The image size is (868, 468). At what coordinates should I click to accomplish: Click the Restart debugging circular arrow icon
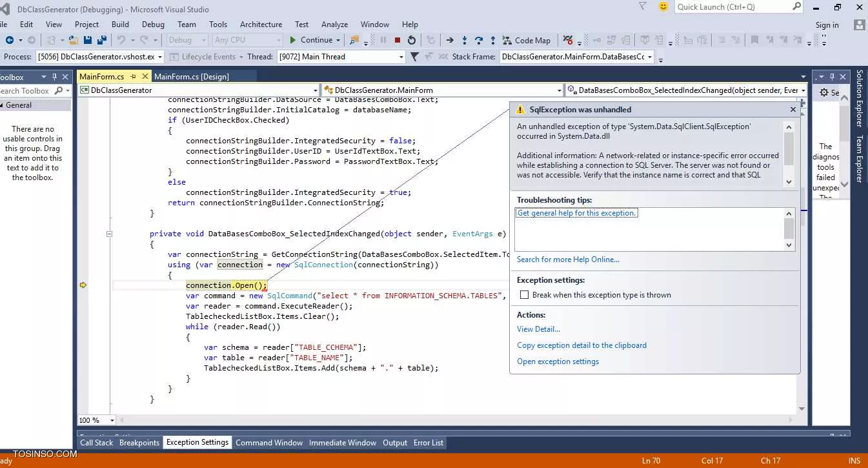point(412,40)
